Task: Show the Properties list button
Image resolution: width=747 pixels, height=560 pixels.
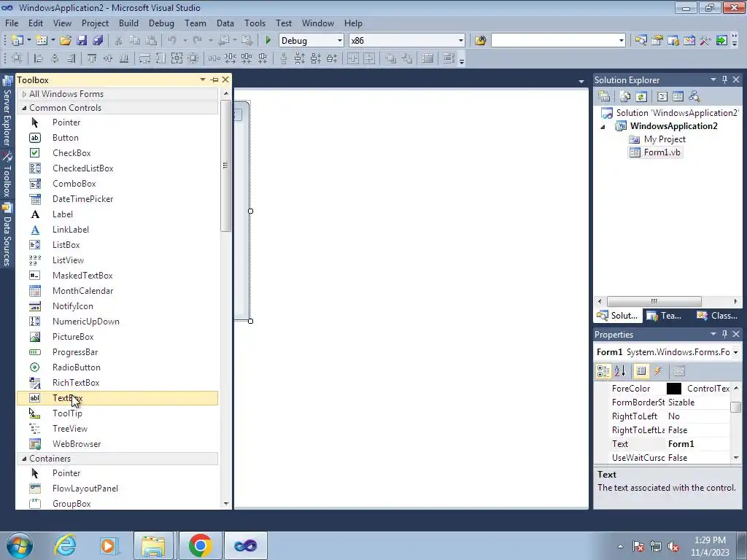Action: pyautogui.click(x=641, y=371)
